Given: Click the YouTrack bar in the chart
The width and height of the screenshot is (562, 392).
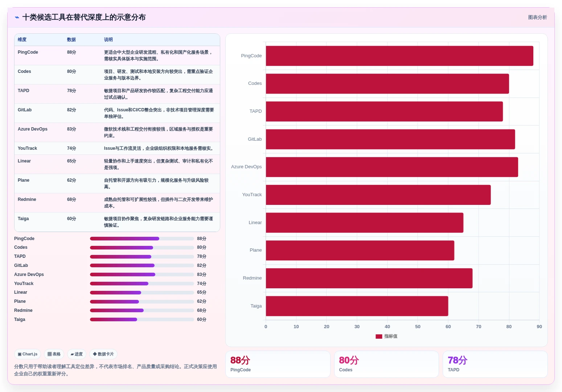Looking at the screenshot, I should point(378,195).
